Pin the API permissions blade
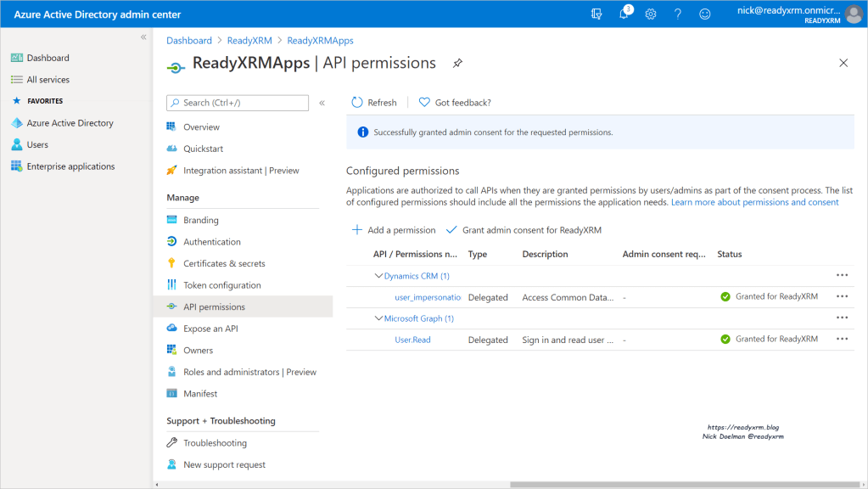The image size is (868, 489). pyautogui.click(x=457, y=63)
